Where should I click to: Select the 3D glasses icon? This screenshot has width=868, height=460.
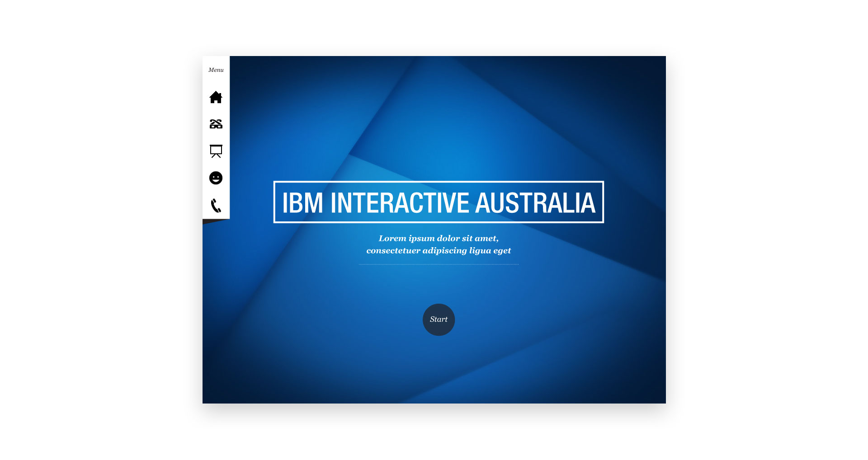(x=216, y=124)
